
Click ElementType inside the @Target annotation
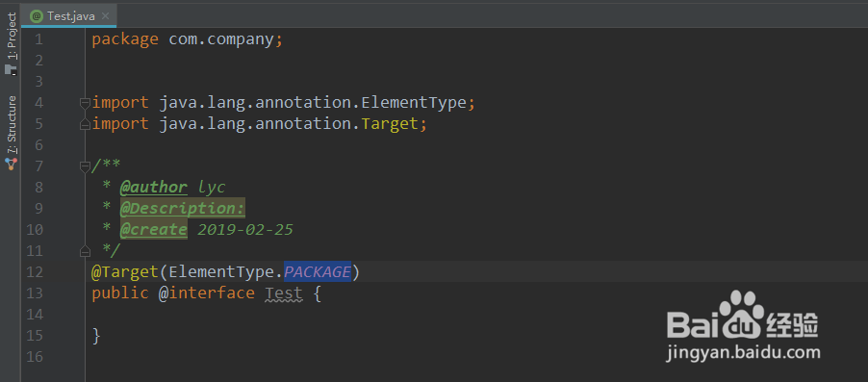click(x=221, y=272)
